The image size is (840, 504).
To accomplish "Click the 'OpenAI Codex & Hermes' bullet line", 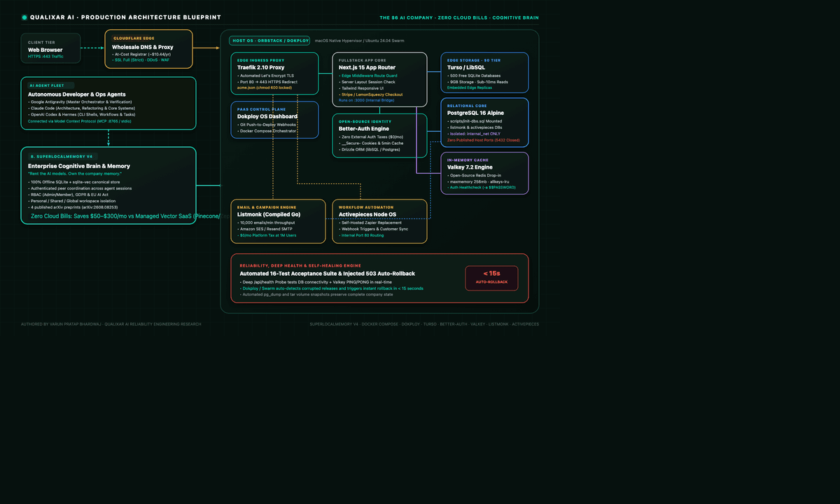I will (x=82, y=115).
